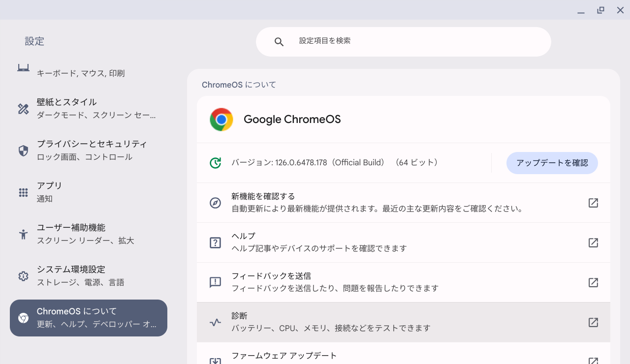Screen dimensions: 630x364
Task: Click the green update check shield icon
Action: click(216, 162)
